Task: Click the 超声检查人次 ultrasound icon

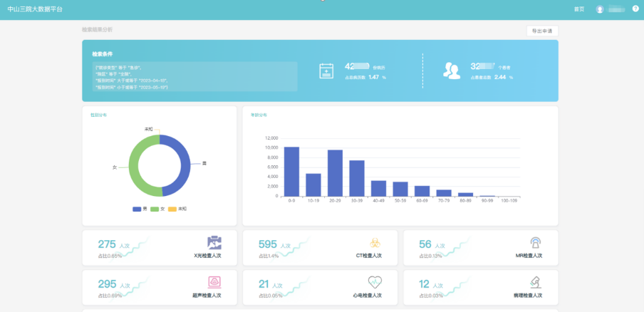Action: coord(214,282)
